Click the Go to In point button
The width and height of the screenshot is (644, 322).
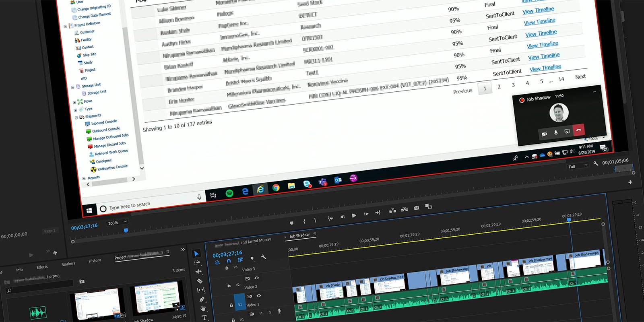tap(330, 218)
